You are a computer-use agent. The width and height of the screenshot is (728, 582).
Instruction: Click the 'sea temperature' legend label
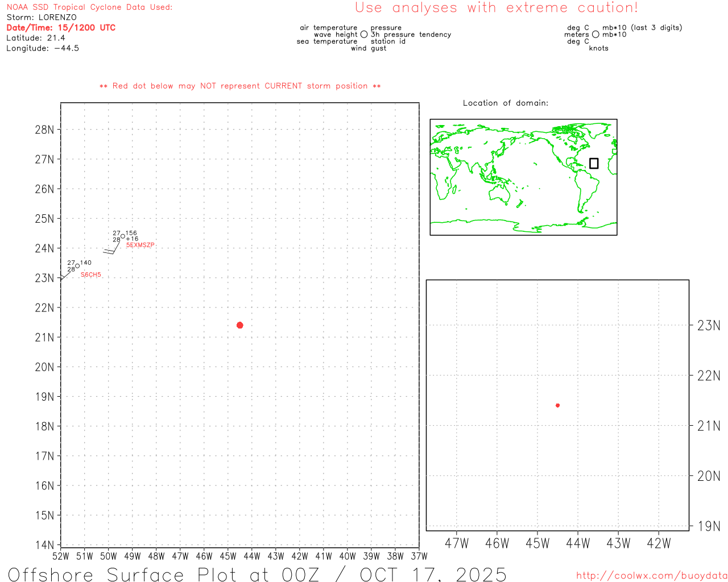click(327, 41)
